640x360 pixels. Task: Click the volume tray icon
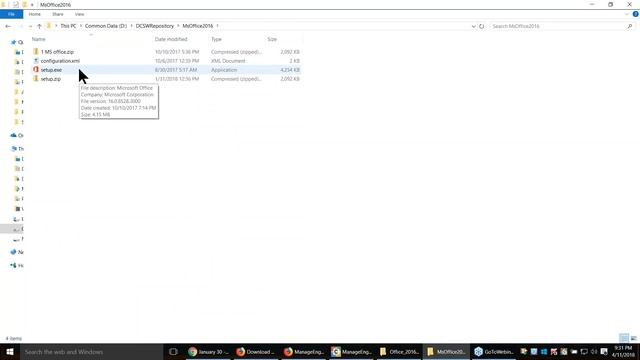coord(594,352)
